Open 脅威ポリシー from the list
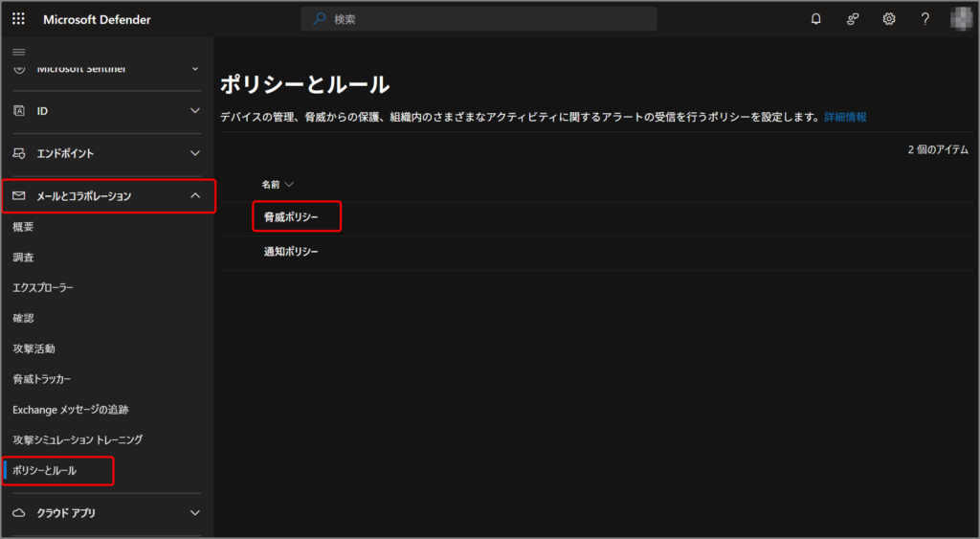The height and width of the screenshot is (539, 980). coord(291,218)
